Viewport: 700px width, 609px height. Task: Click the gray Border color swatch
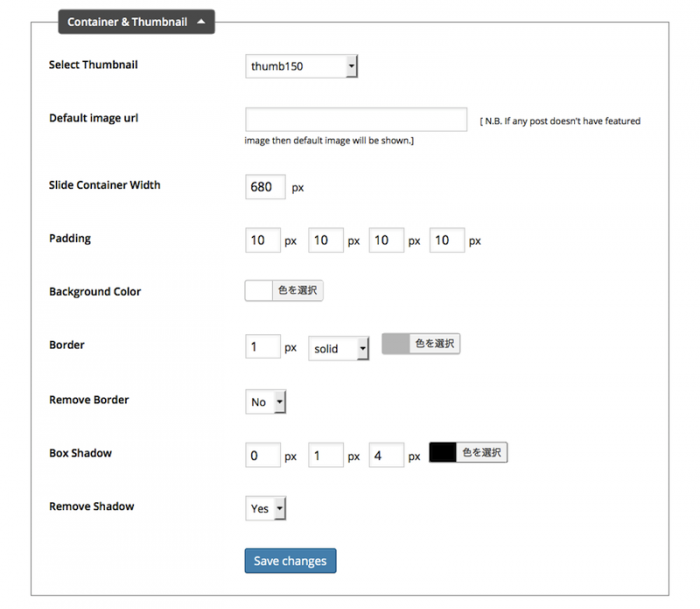click(x=396, y=344)
